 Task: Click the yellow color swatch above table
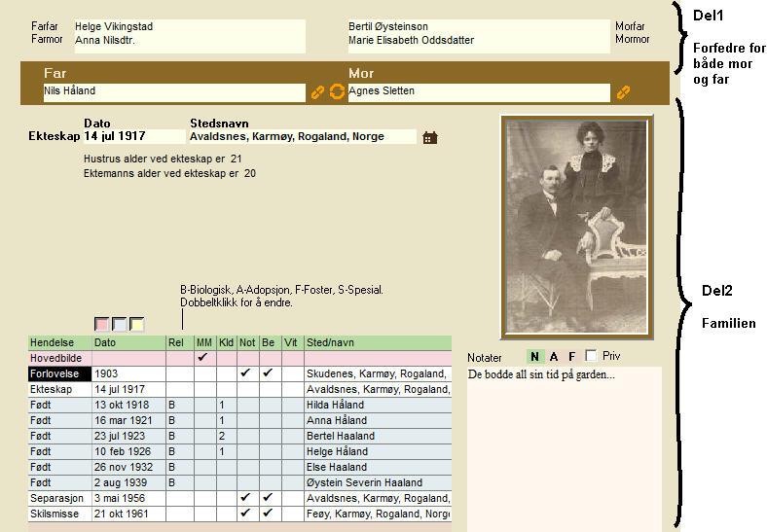tap(137, 324)
